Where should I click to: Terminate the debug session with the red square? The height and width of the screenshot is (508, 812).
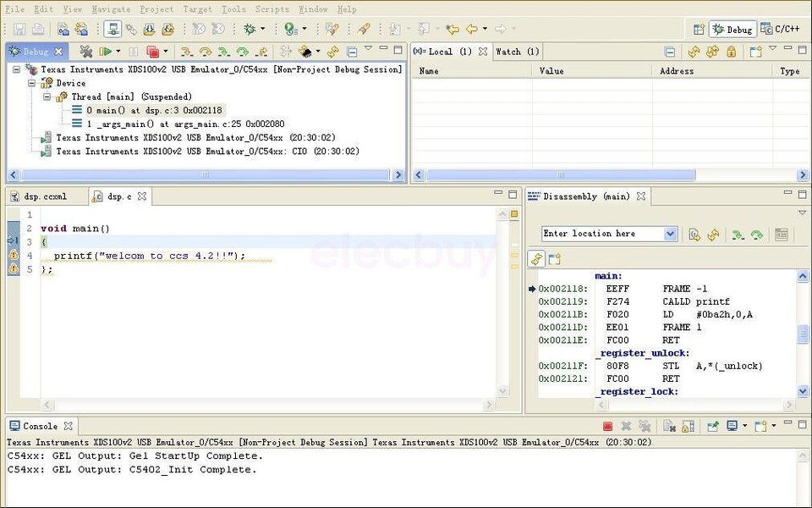click(155, 52)
